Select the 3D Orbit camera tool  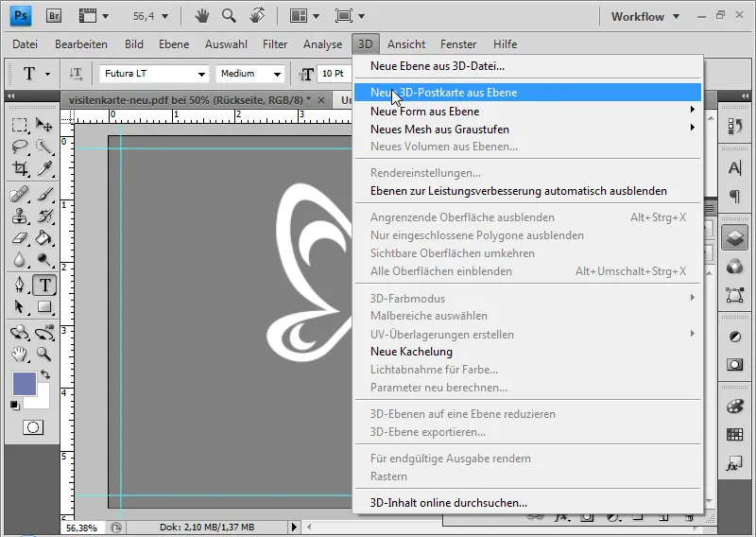point(43,333)
